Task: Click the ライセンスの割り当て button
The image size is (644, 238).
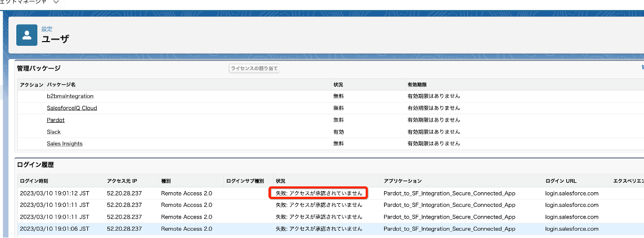Action: tap(254, 68)
